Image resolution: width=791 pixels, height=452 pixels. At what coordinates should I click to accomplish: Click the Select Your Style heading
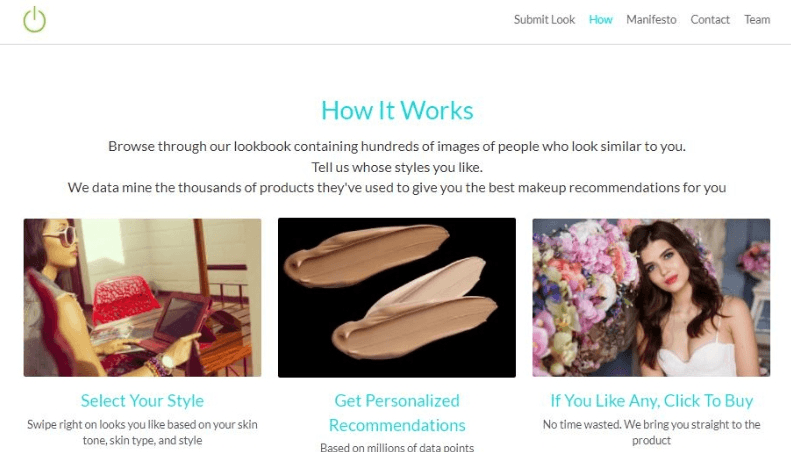pos(142,401)
